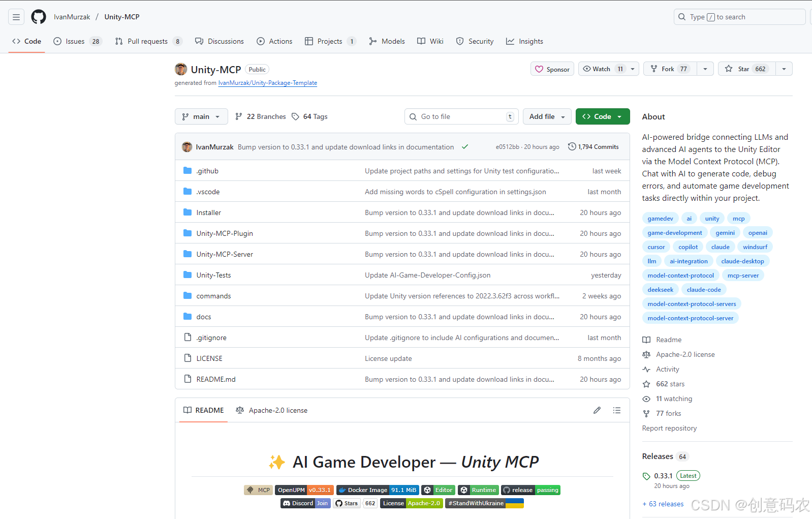Image resolution: width=812 pixels, height=519 pixels.
Task: Expand the Watch options dropdown arrow
Action: point(633,69)
